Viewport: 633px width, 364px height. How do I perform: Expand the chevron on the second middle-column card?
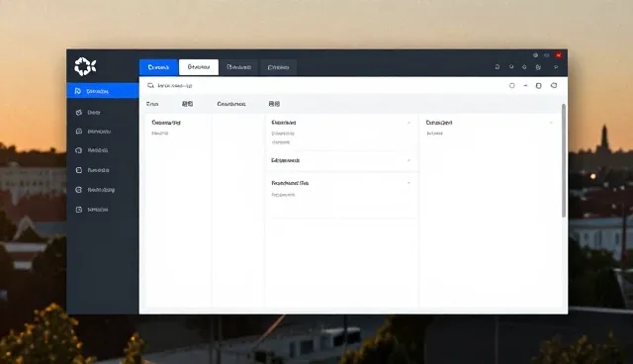point(408,160)
